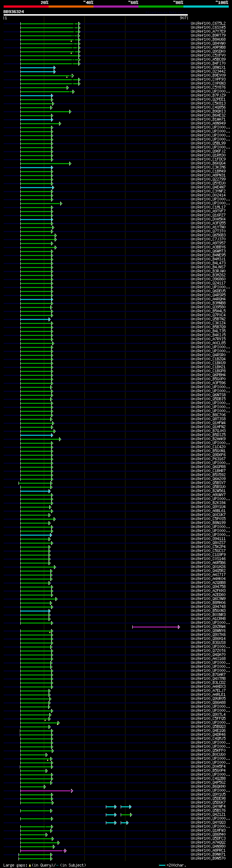The width and height of the screenshot is (232, 868).
Task: Open hit UniRef100_C0P6N3
Action: tap(208, 83)
